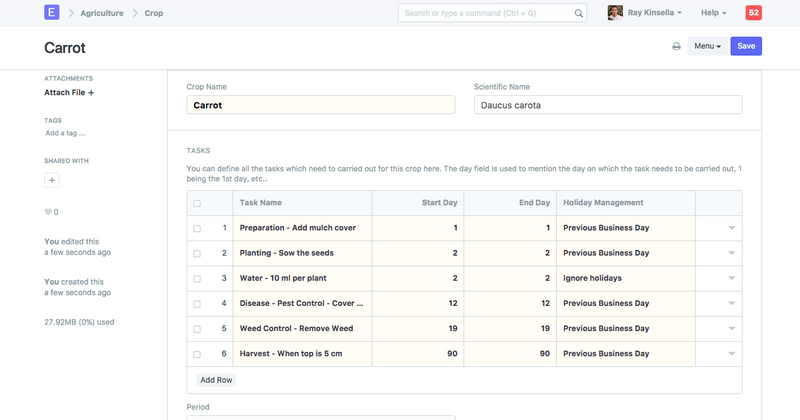Click the search magnifier icon
Screen dimensions: 800x420
tap(579, 13)
